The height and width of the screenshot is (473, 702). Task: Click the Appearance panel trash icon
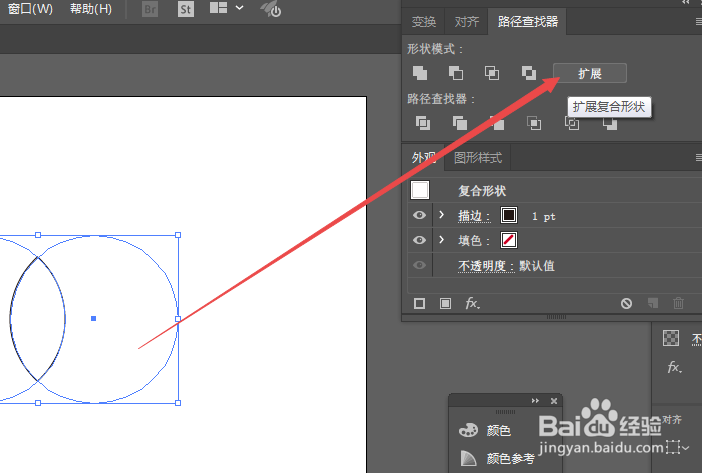(x=678, y=303)
